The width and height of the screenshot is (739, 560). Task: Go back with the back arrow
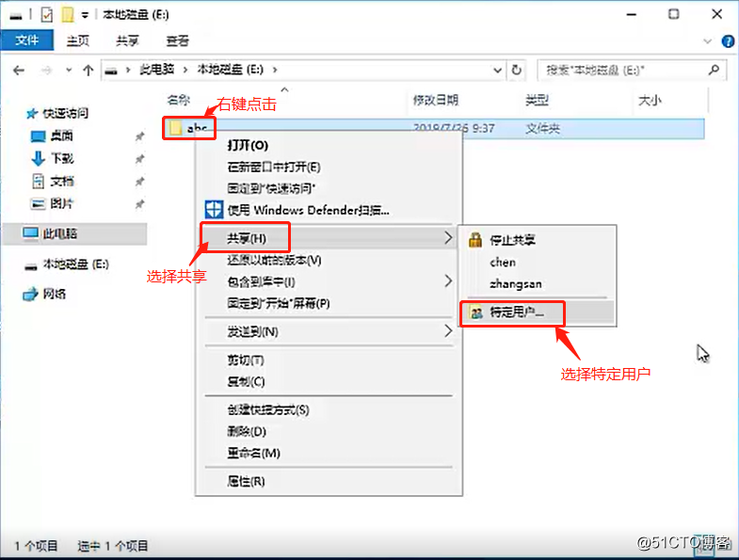click(19, 71)
